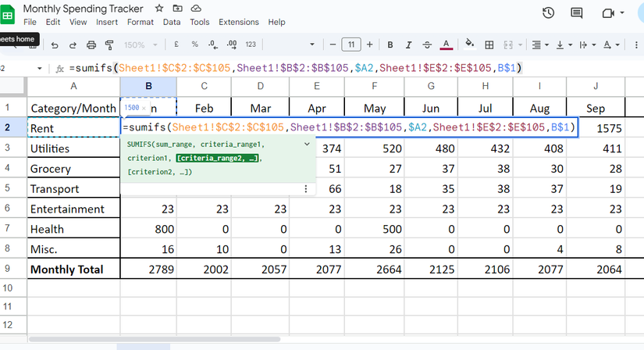Open the borders tool
The height and width of the screenshot is (350, 644).
click(489, 45)
